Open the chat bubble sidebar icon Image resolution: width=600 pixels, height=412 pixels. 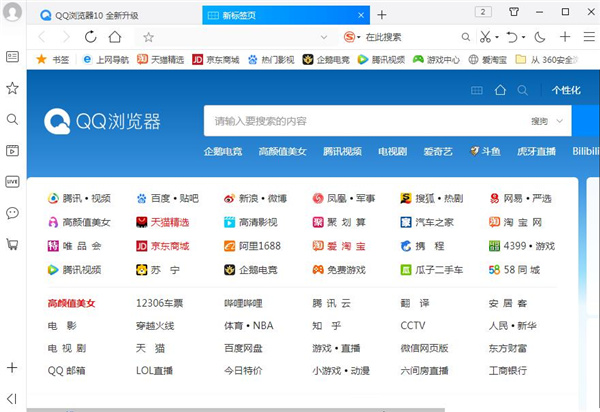tap(12, 213)
